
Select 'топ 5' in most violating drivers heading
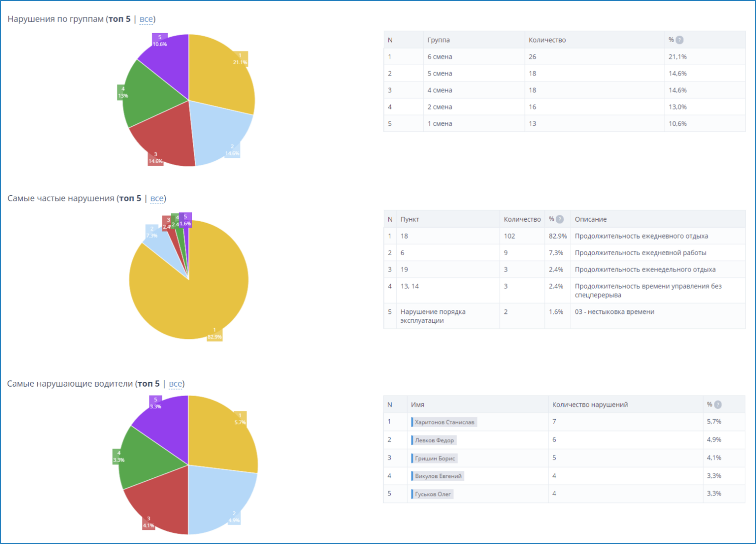pos(149,384)
